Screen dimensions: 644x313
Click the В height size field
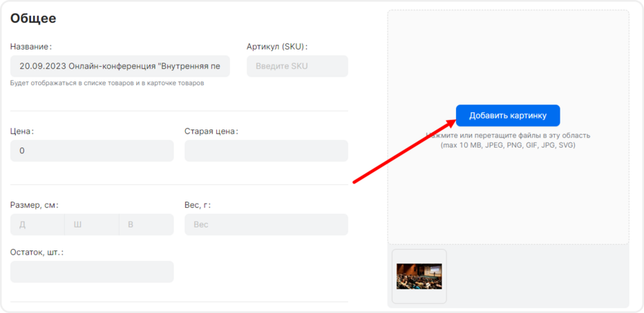146,224
